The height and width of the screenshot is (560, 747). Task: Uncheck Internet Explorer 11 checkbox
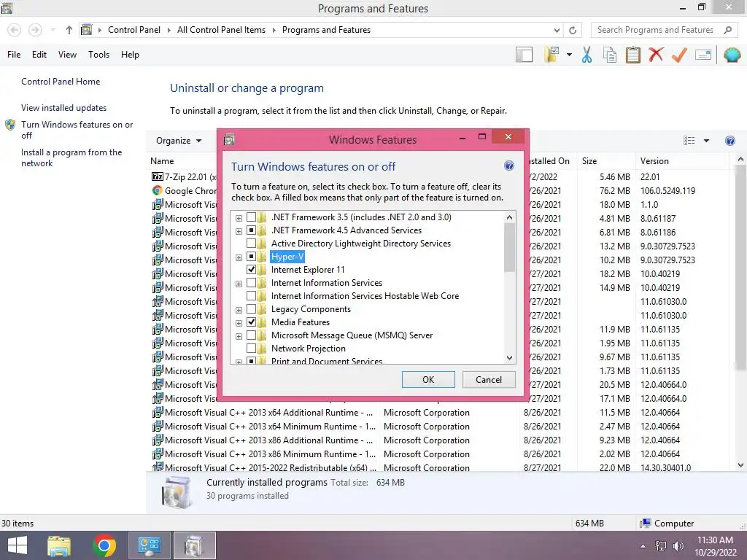click(x=251, y=270)
